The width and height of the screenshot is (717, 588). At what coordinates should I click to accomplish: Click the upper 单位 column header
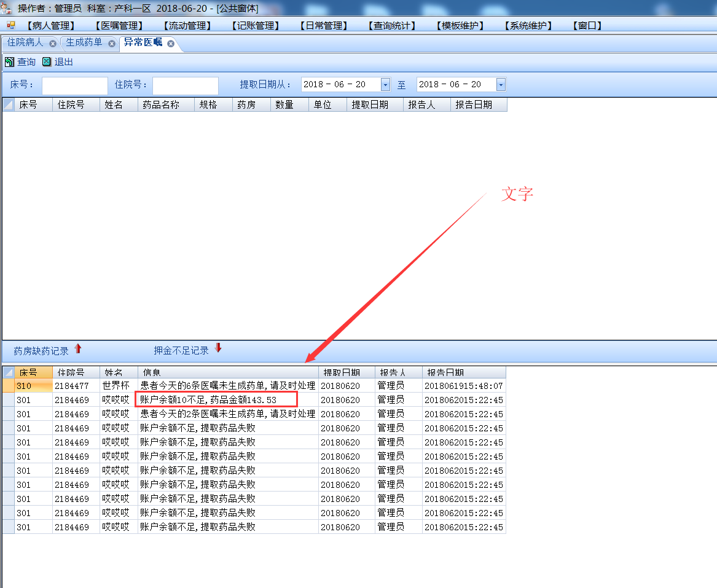(x=327, y=104)
